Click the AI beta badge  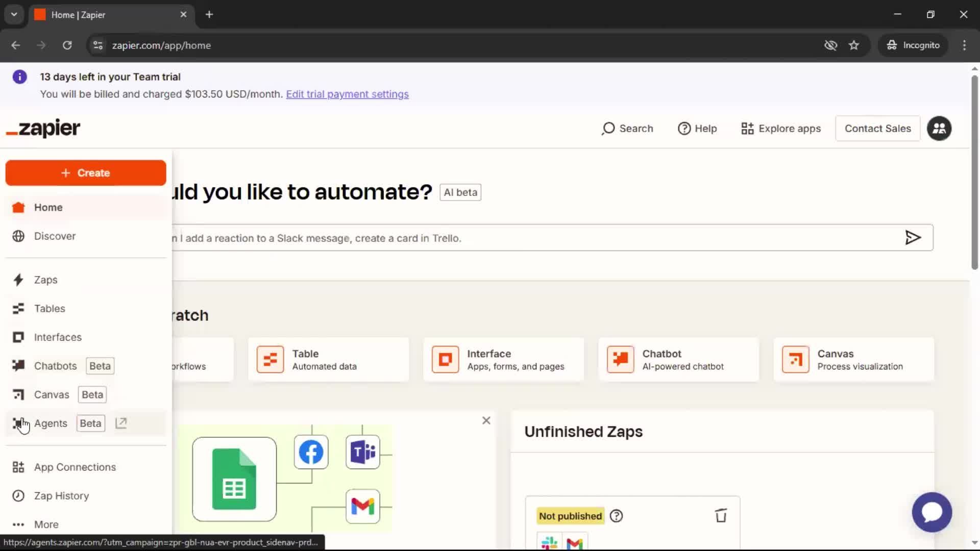[460, 192]
